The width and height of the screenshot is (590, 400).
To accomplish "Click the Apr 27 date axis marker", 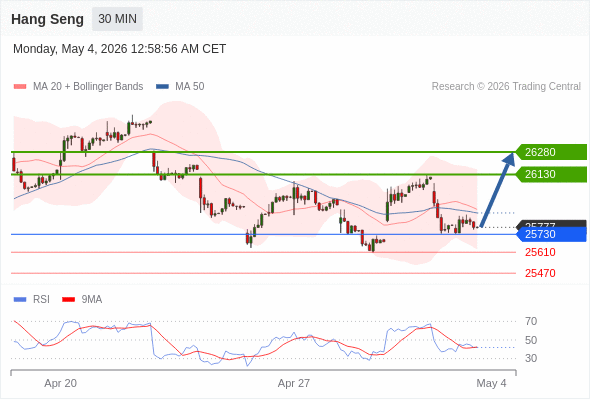I will tap(293, 383).
